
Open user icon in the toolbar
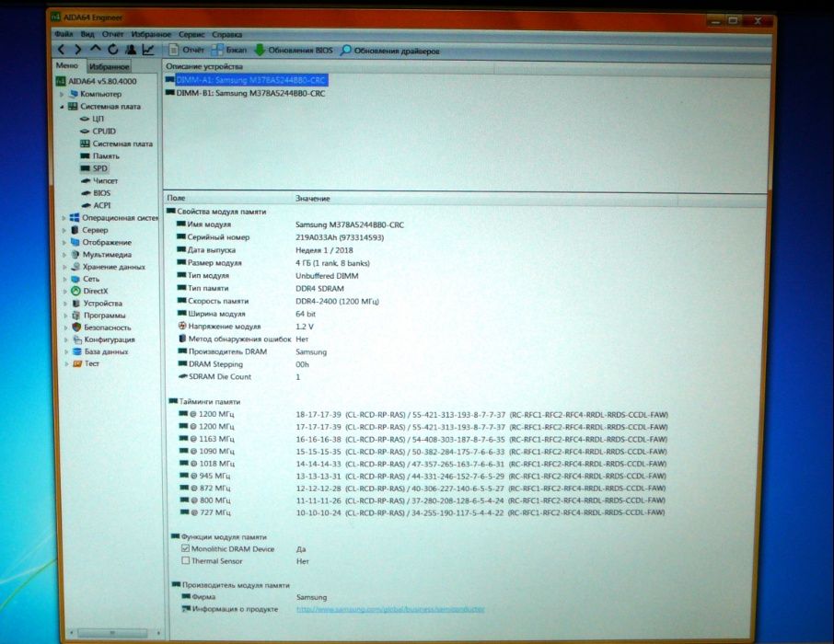[131, 50]
